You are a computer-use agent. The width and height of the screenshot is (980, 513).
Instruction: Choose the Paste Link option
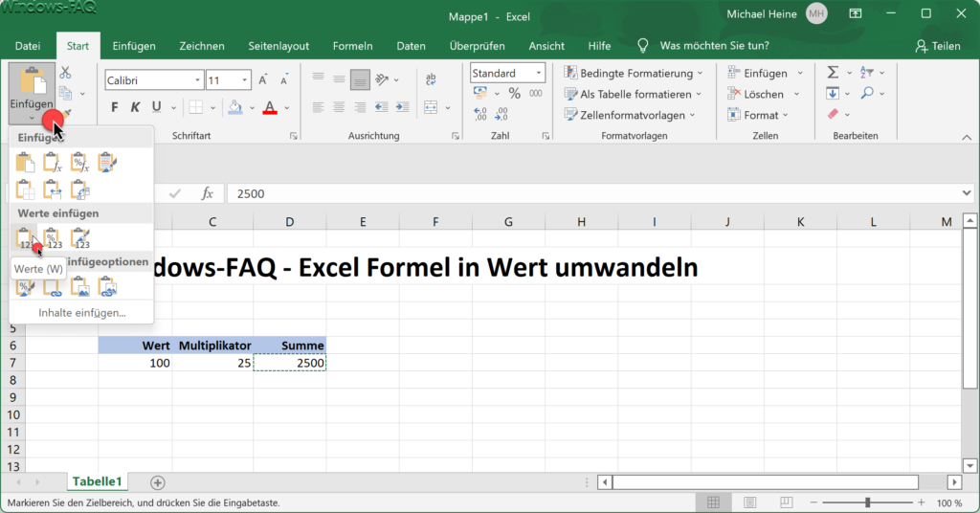click(53, 287)
